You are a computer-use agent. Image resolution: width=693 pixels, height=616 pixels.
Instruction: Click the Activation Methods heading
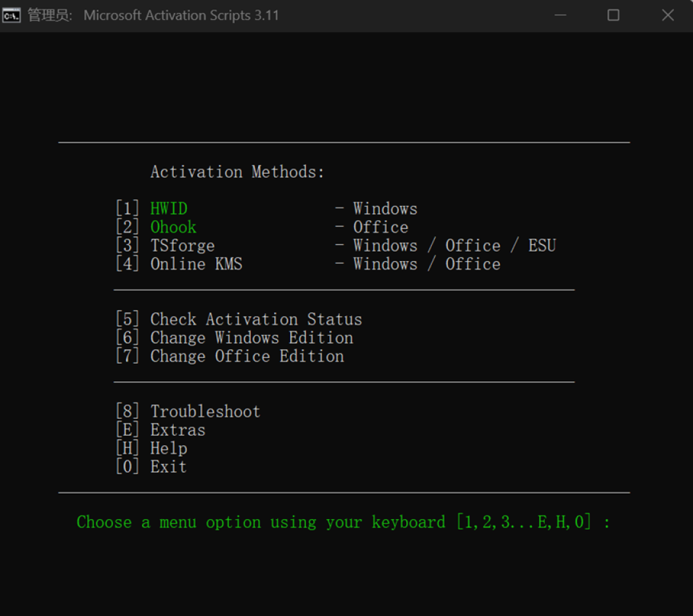click(237, 172)
